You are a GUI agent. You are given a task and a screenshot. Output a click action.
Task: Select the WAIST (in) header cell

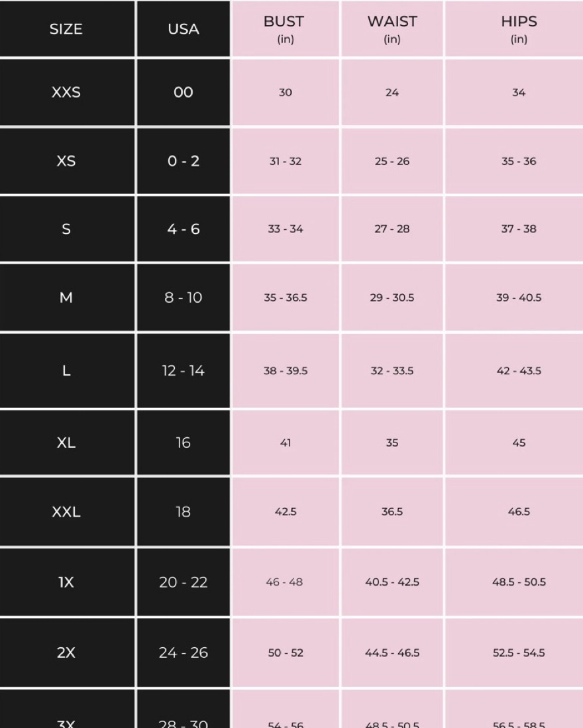pos(392,28)
